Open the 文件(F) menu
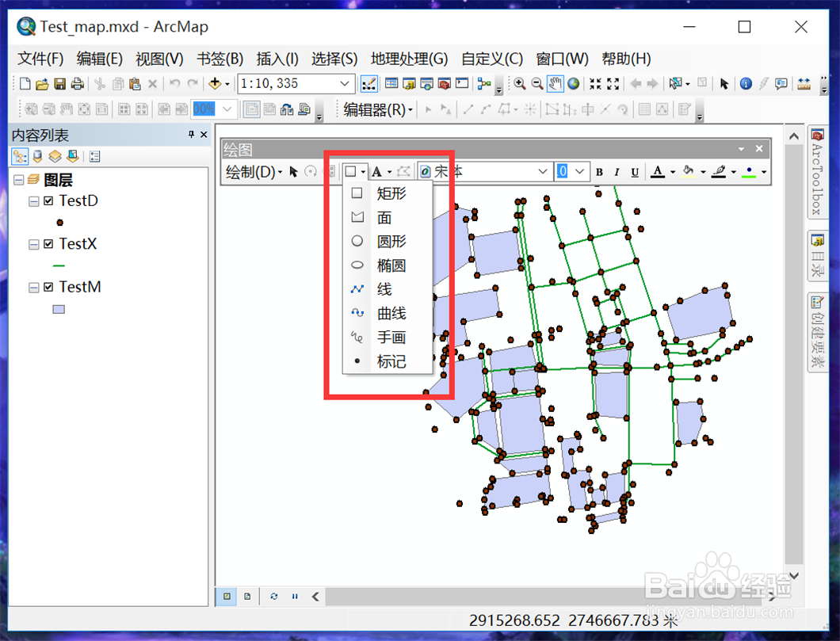The image size is (840, 641). point(40,59)
